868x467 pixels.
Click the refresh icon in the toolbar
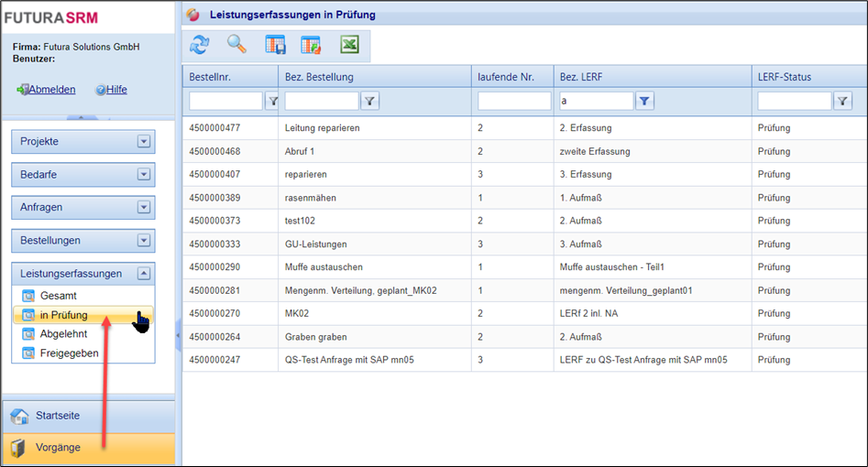[199, 45]
